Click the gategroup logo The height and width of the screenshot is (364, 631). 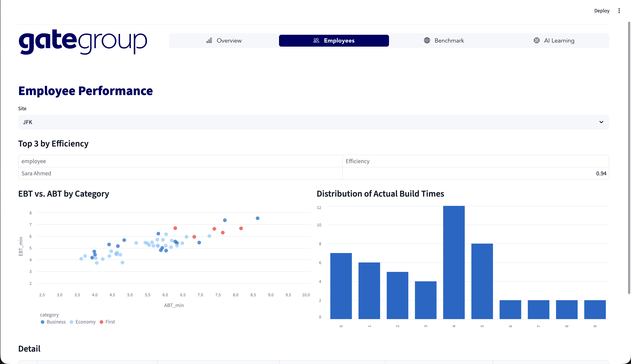[x=83, y=42]
